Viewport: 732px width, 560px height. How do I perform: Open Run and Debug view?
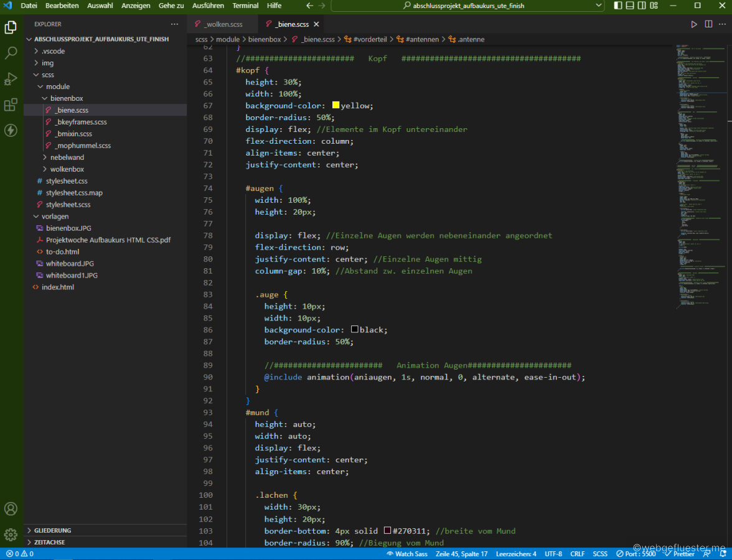point(11,79)
